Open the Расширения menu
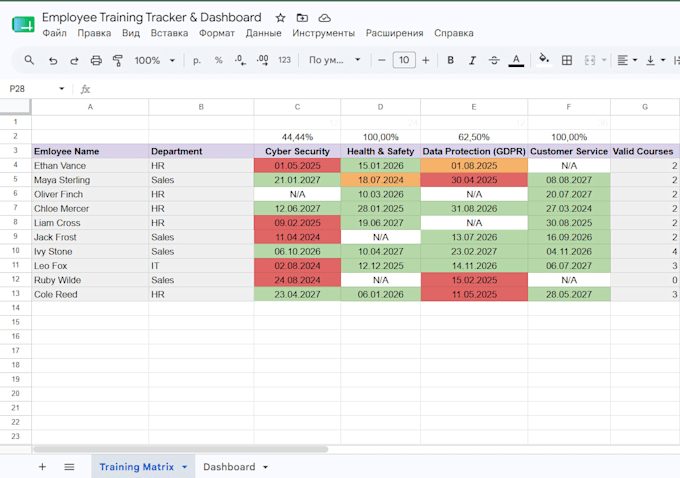Screen dimensions: 680x478 [x=394, y=33]
